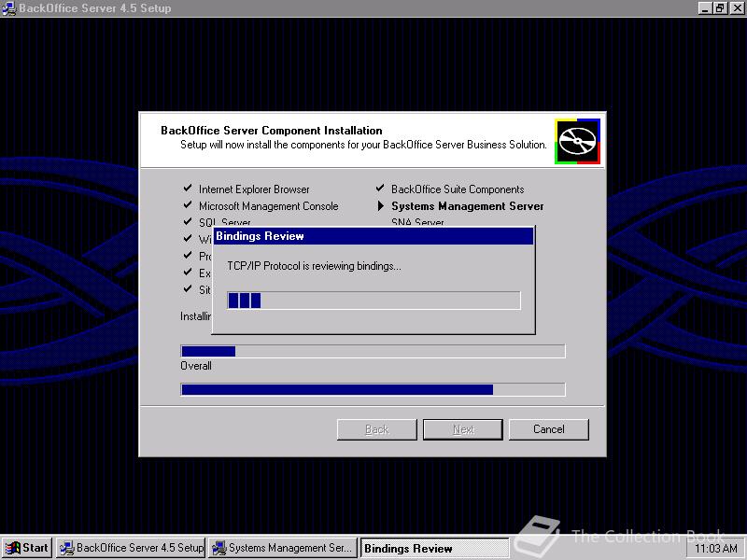Click the SNA Server label
Image resolution: width=747 pixels, height=560 pixels.
pyautogui.click(x=417, y=222)
